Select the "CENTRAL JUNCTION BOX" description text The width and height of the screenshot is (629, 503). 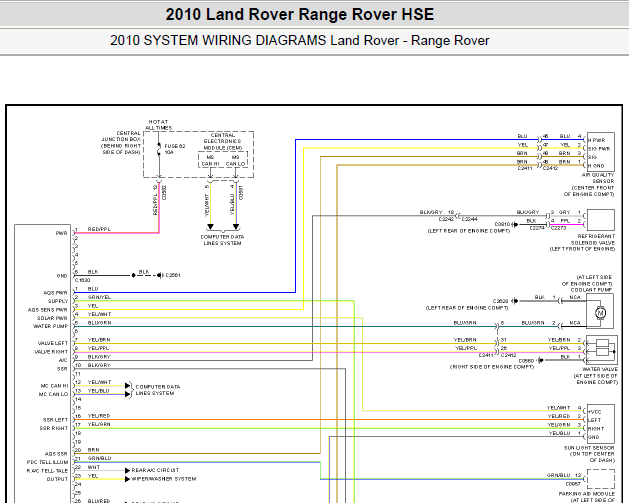(121, 142)
